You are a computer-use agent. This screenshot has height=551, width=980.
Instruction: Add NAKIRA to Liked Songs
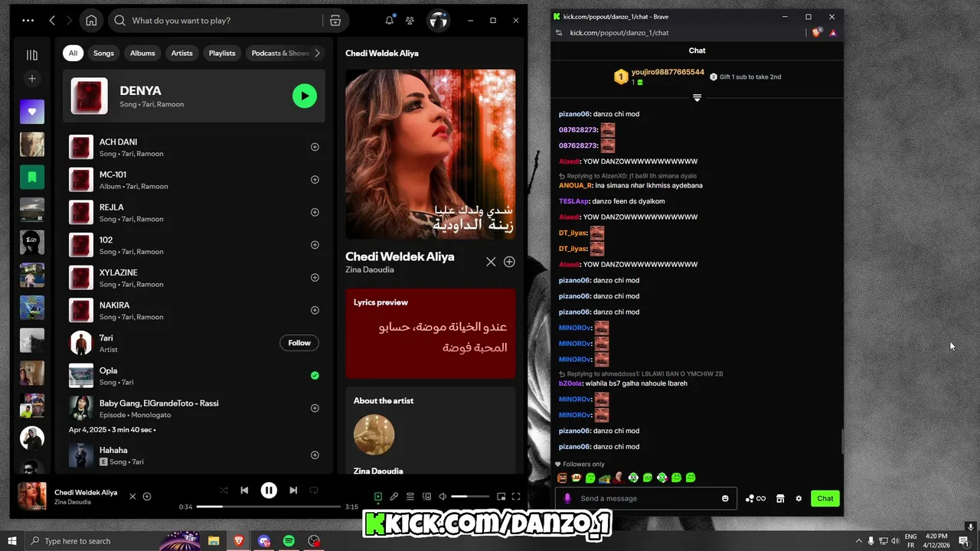315,310
